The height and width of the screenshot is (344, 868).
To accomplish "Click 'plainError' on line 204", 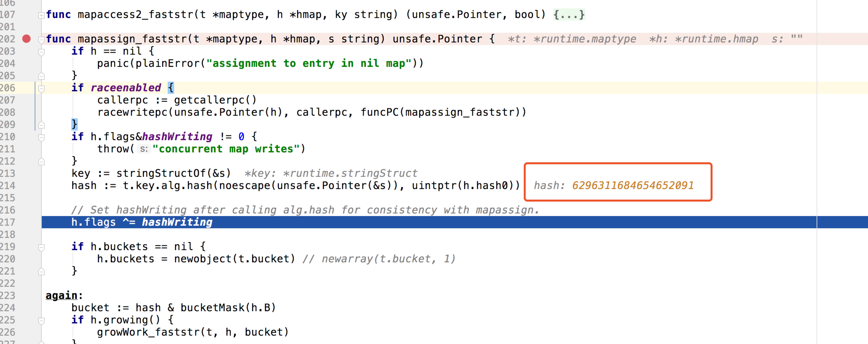I will (168, 63).
